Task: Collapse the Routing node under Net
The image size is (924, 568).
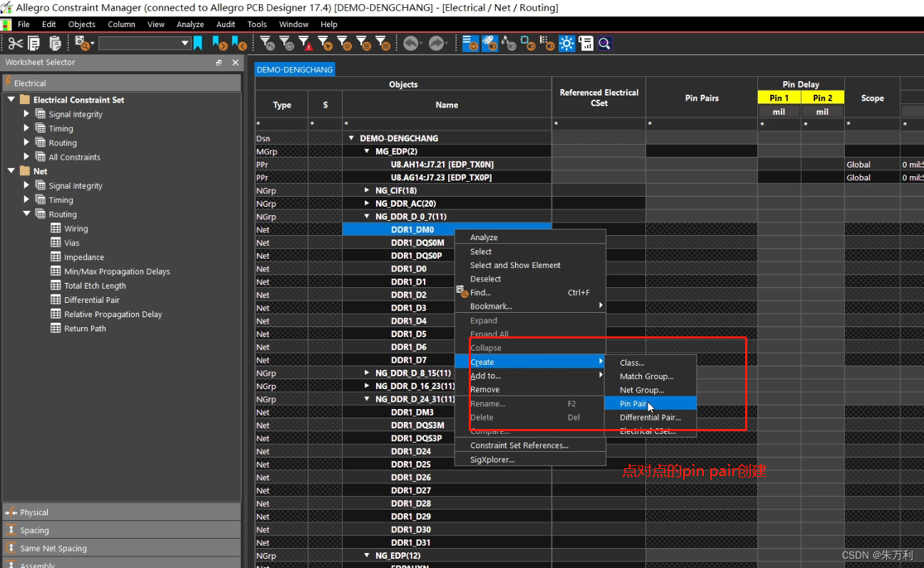Action: tap(26, 214)
